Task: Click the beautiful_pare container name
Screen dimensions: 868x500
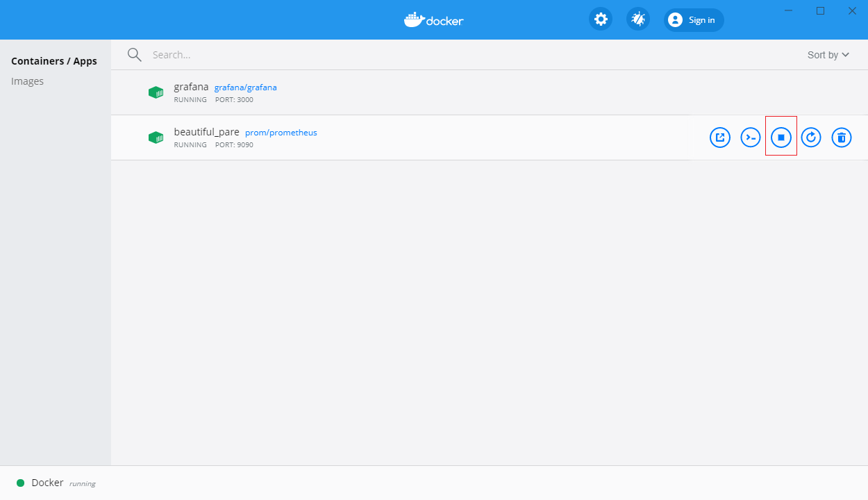Action: coord(206,132)
